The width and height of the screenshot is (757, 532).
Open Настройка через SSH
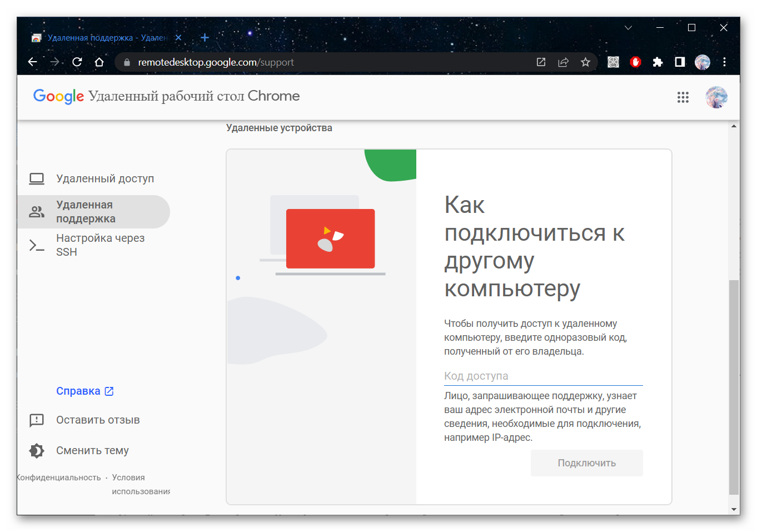click(93, 245)
